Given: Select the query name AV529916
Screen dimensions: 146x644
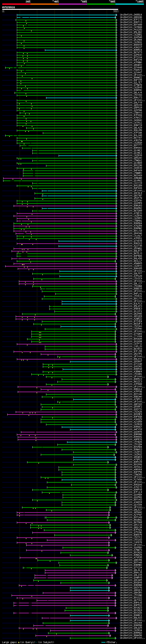Looking at the screenshot, I should [8, 8].
